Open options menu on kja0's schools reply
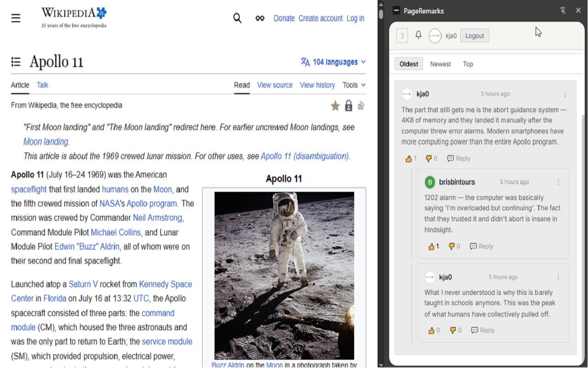 (558, 277)
